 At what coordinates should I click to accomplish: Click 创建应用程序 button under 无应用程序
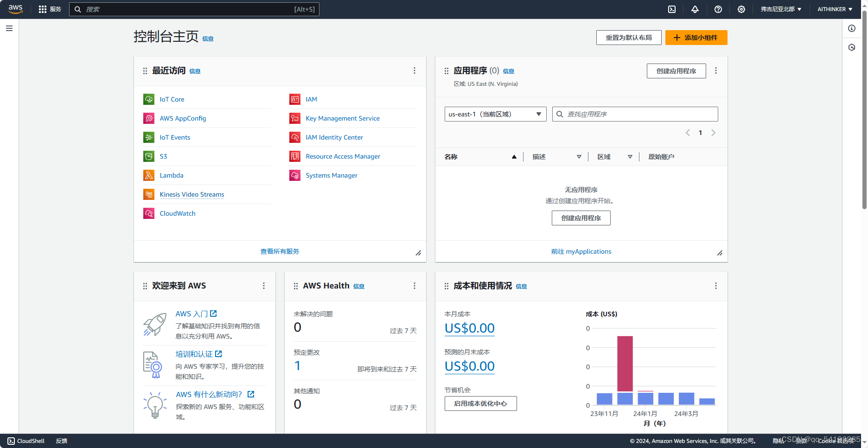tap(581, 218)
